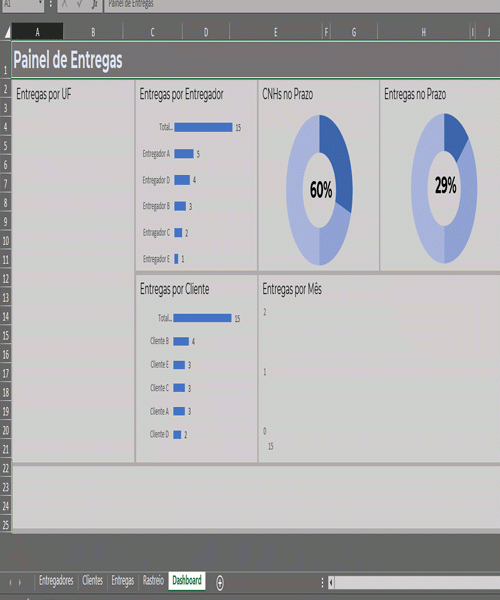Click the Insert Function fx icon

point(95,4)
